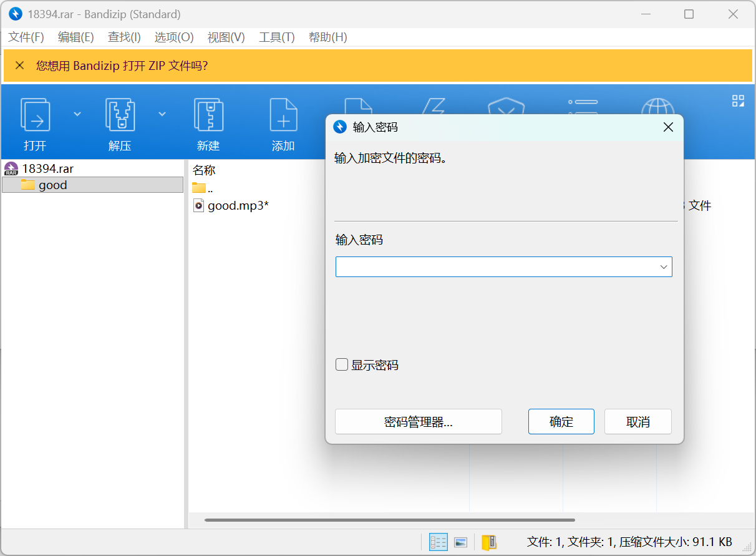Select the good folder in tree
Viewport: 756px width, 556px height.
[52, 185]
